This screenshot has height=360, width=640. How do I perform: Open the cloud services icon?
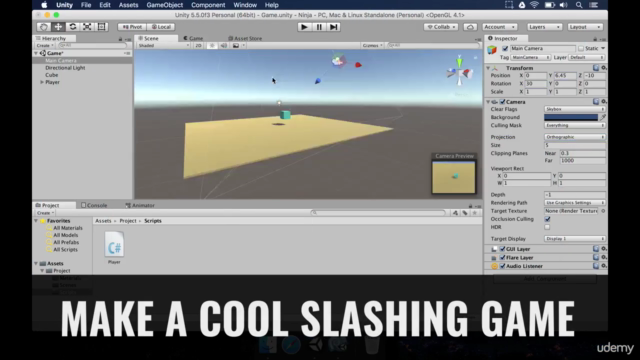(470, 27)
